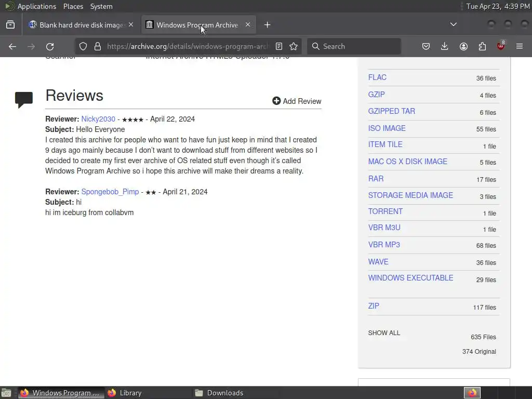Screen dimensions: 532x399
Task: Click the show desktop taskbar icon
Action: click(6, 393)
